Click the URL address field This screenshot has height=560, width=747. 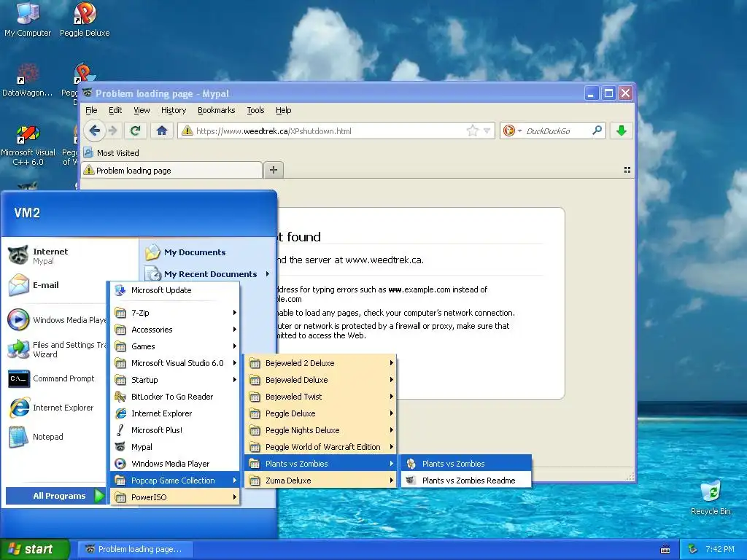336,131
